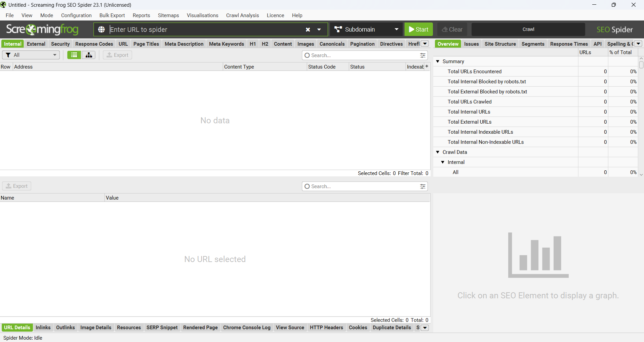Open the Configuration menu
644x342 pixels.
click(76, 15)
